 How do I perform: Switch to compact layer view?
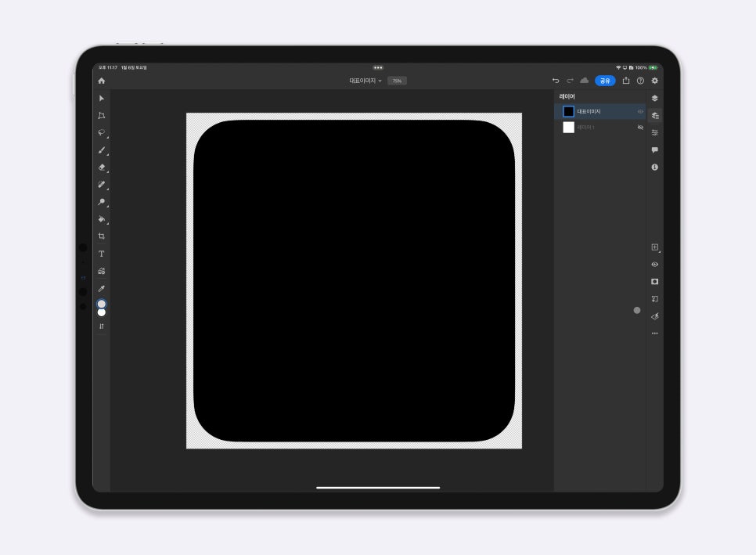655,99
